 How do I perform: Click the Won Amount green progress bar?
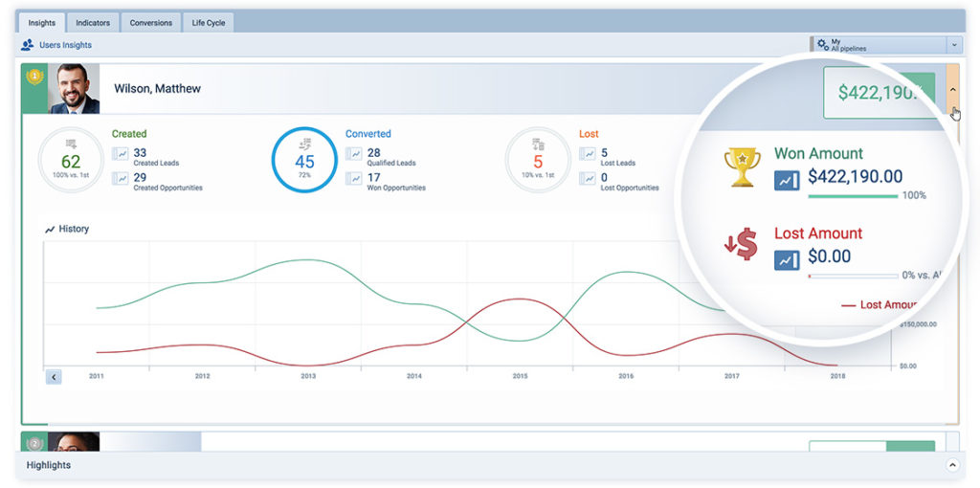[x=852, y=195]
